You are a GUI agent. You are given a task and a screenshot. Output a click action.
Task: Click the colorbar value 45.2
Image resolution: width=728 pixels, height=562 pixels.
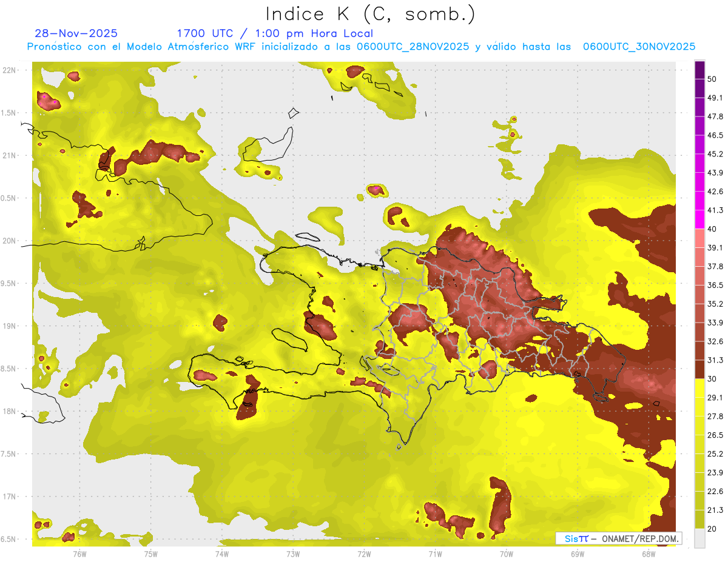[715, 154]
